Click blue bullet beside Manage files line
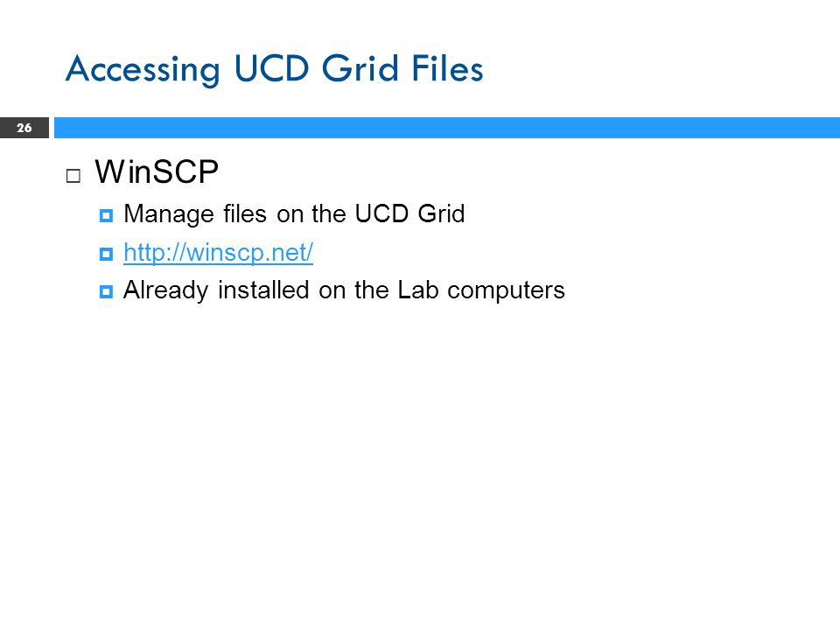The height and width of the screenshot is (630, 840). tap(106, 215)
